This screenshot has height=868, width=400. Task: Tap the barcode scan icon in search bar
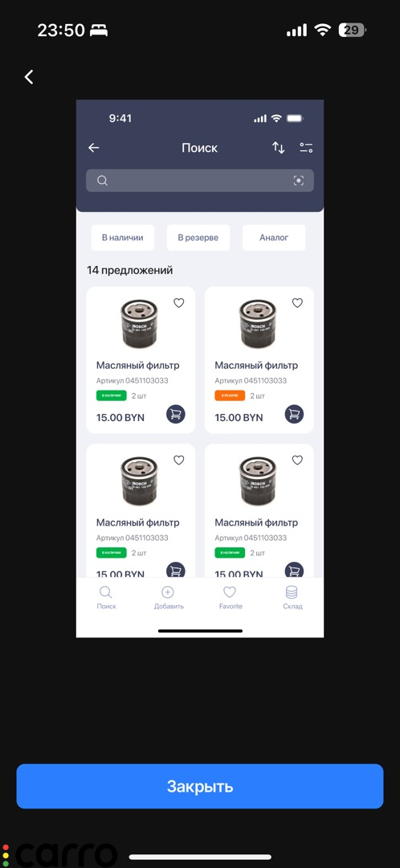[x=299, y=181]
